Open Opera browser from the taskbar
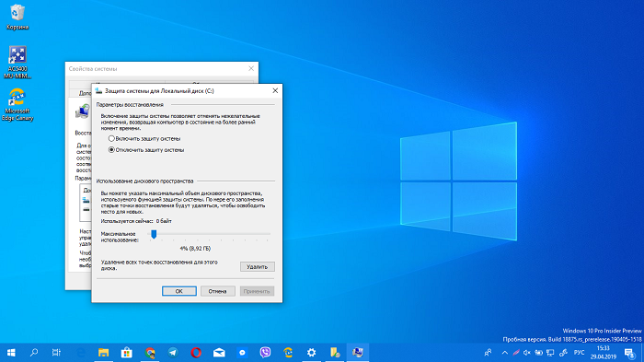This screenshot has height=362, width=644. point(196,353)
